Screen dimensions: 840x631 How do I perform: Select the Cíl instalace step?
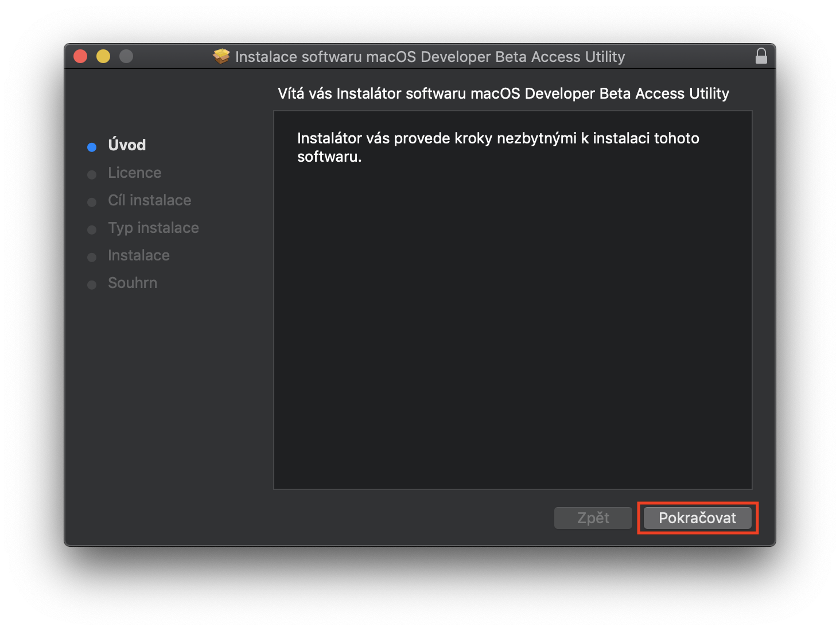click(150, 200)
